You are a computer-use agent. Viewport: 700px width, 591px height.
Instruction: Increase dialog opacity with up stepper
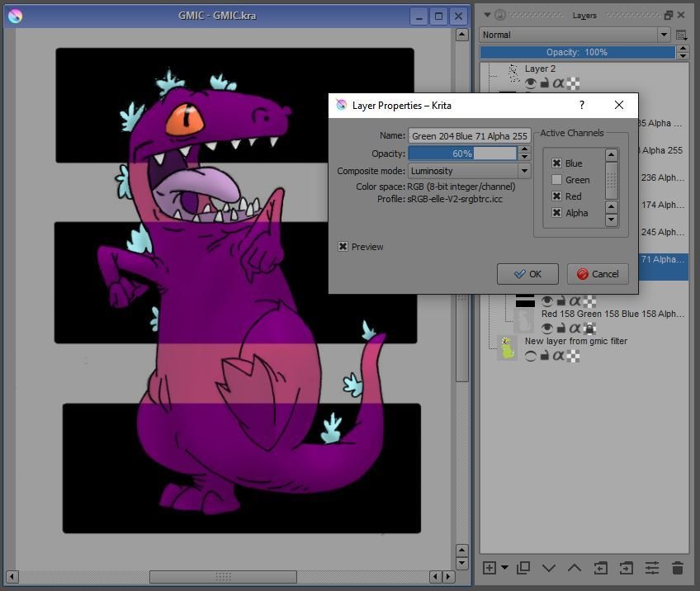click(525, 149)
